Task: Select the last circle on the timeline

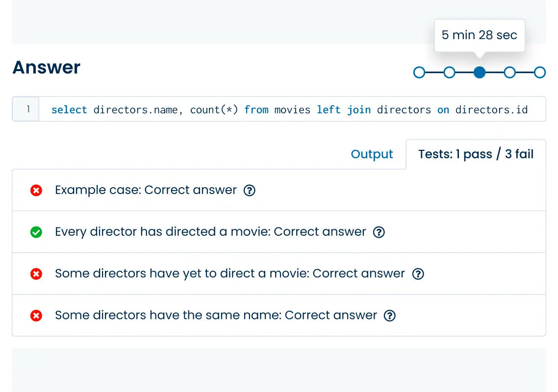Action: click(540, 72)
